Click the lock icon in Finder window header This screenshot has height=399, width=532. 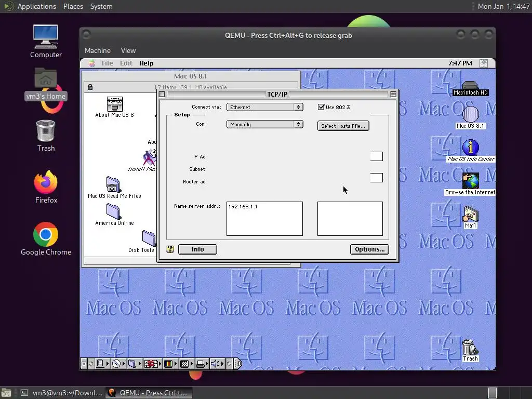point(90,87)
